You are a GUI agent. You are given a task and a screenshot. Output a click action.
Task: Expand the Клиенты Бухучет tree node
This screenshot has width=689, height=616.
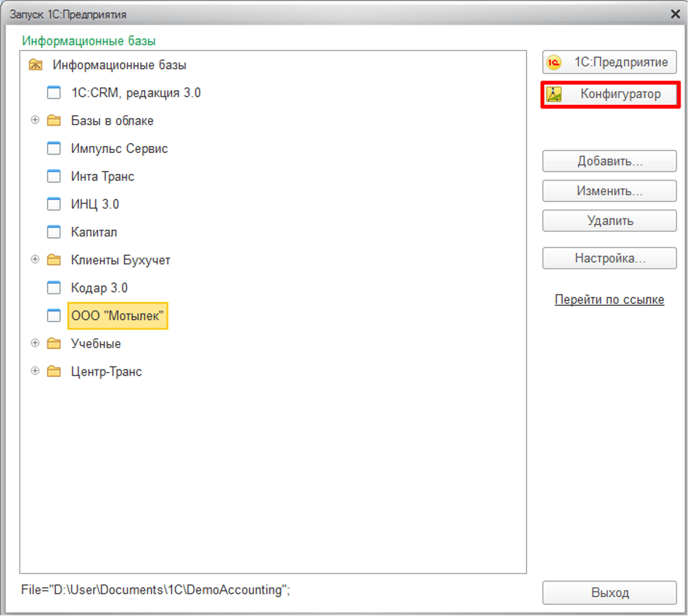pos(35,260)
